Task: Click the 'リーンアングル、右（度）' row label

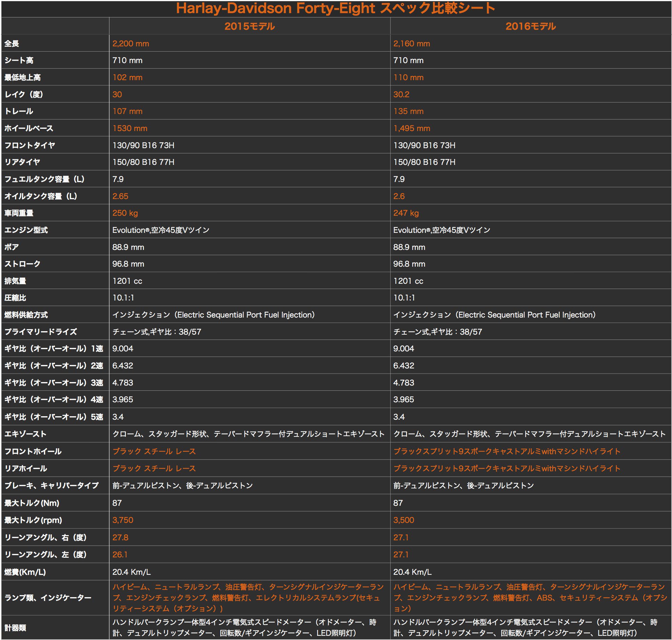Action: (x=45, y=538)
